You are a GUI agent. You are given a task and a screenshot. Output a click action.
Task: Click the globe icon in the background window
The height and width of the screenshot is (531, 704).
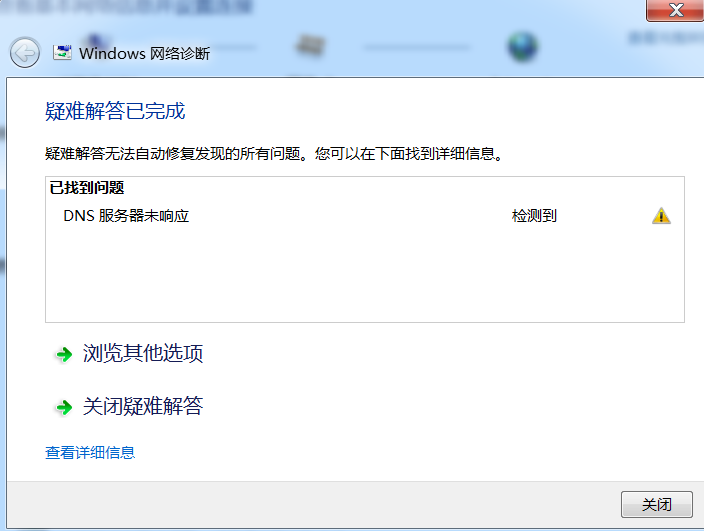523,46
